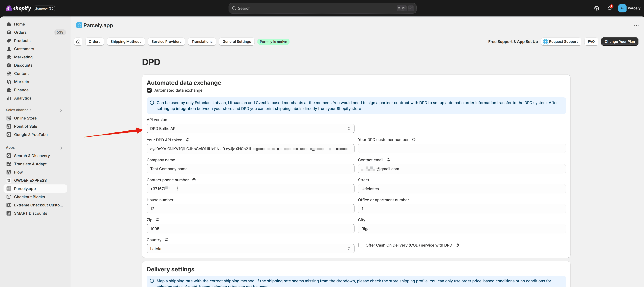Click the Request Support button
The image size is (644, 287).
click(561, 41)
